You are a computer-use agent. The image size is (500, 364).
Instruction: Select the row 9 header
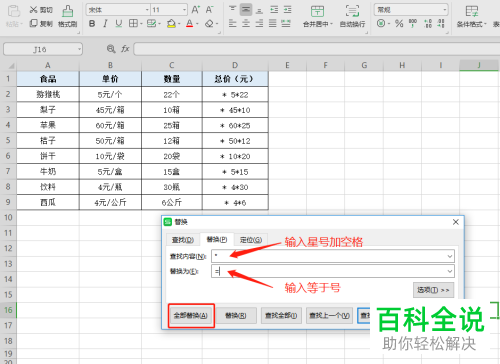pos(8,202)
